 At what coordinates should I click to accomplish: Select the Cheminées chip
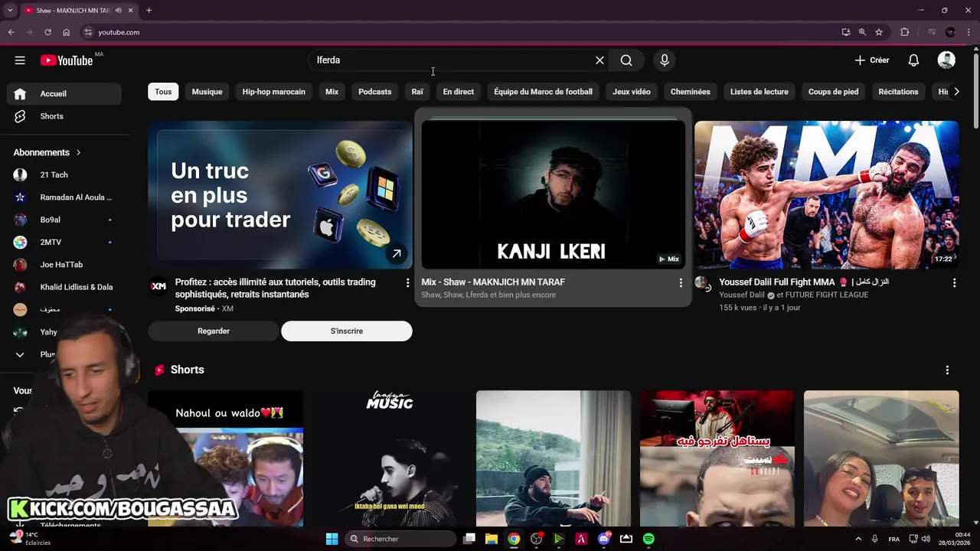(691, 92)
